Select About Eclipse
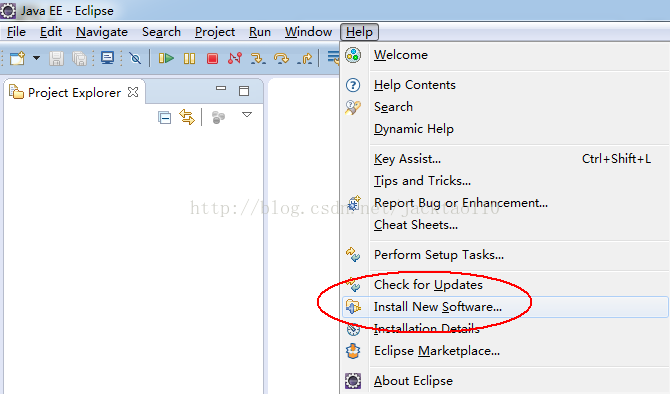The image size is (670, 394). [505, 381]
